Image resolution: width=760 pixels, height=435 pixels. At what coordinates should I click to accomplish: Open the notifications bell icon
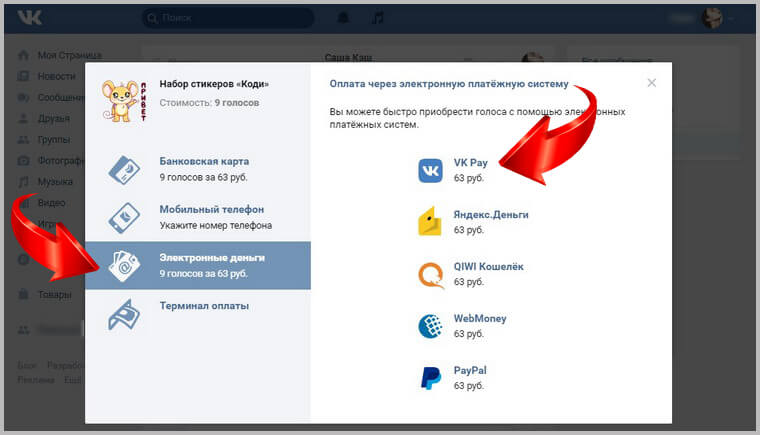(343, 18)
